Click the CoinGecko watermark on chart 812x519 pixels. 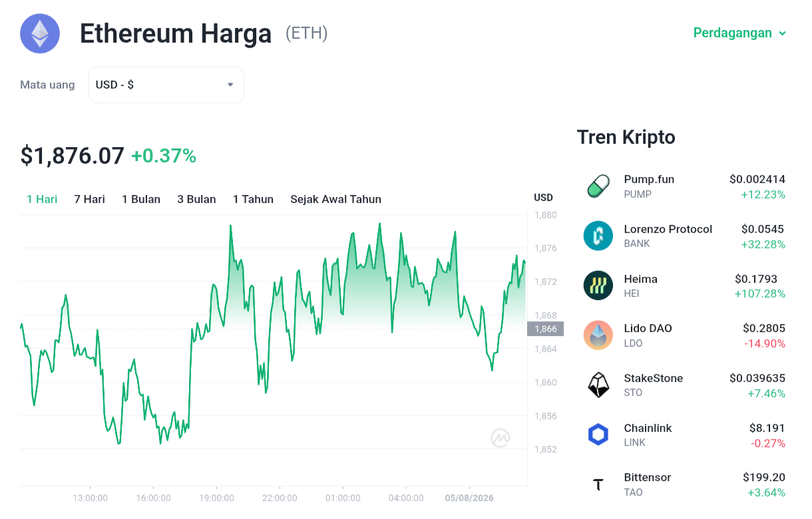click(501, 437)
